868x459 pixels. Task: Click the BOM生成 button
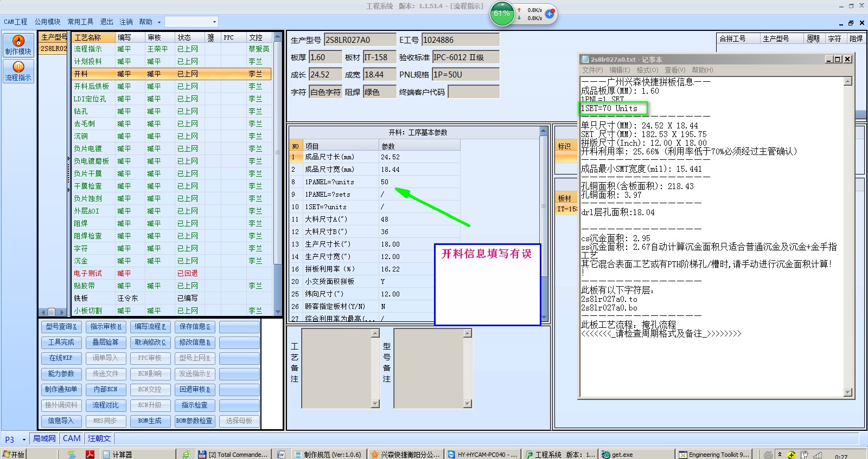(x=150, y=421)
